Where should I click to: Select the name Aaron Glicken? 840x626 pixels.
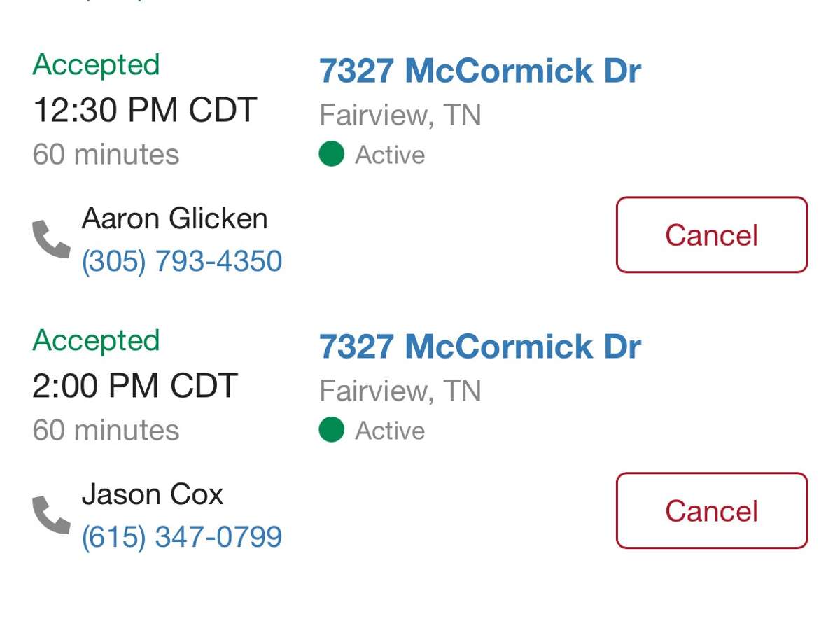click(175, 218)
